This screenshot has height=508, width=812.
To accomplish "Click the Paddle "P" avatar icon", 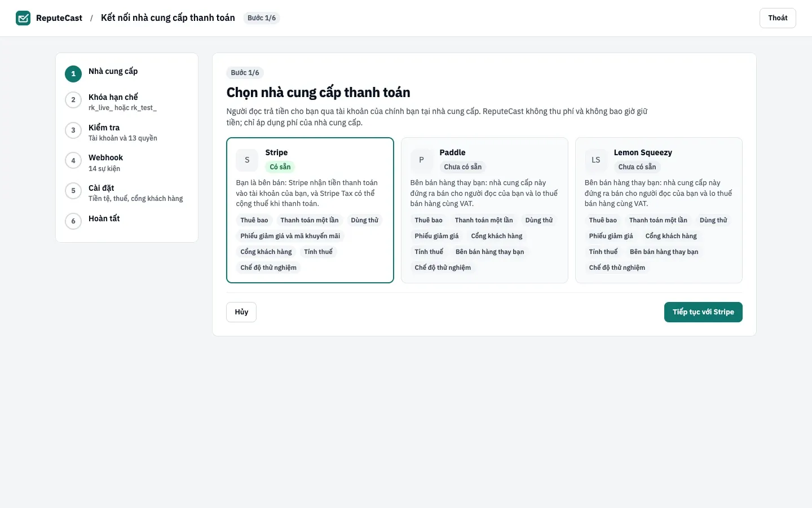I will pos(421,160).
